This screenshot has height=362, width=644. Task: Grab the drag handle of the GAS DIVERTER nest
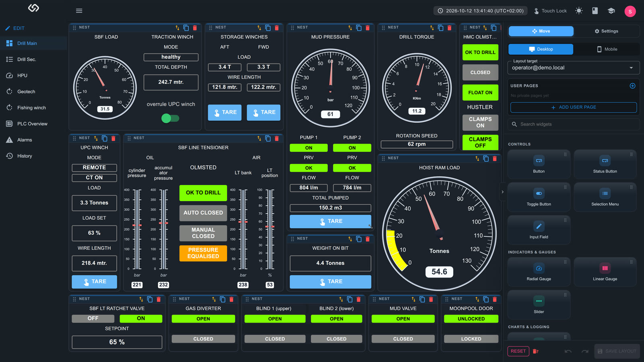[x=175, y=299]
